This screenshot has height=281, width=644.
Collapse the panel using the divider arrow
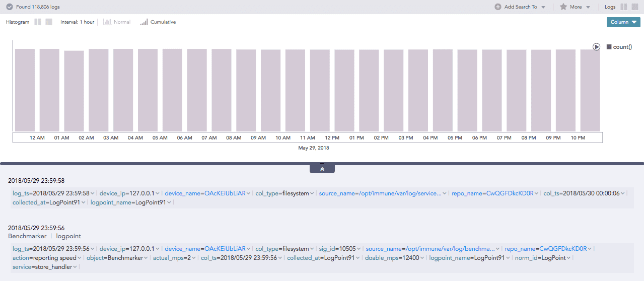pyautogui.click(x=322, y=169)
